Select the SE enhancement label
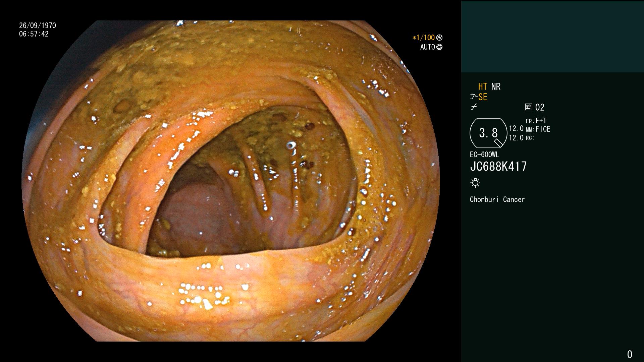Viewport: 644px width, 362px height. point(483,97)
